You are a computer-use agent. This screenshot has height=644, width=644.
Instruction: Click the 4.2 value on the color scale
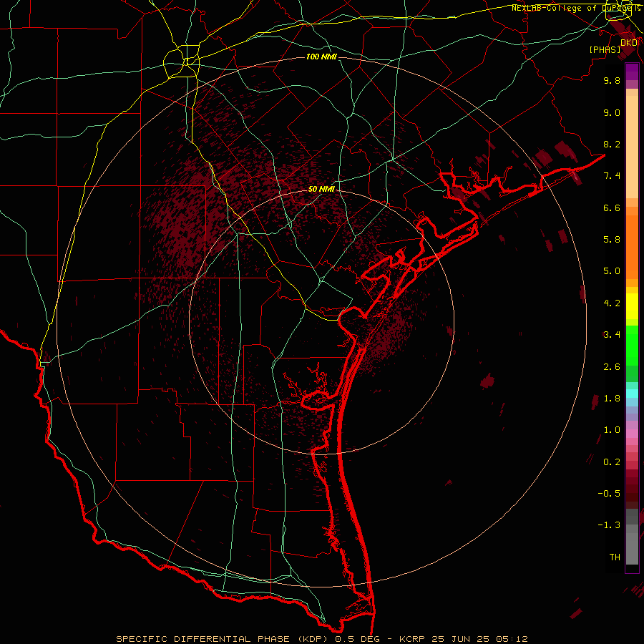pyautogui.click(x=612, y=303)
